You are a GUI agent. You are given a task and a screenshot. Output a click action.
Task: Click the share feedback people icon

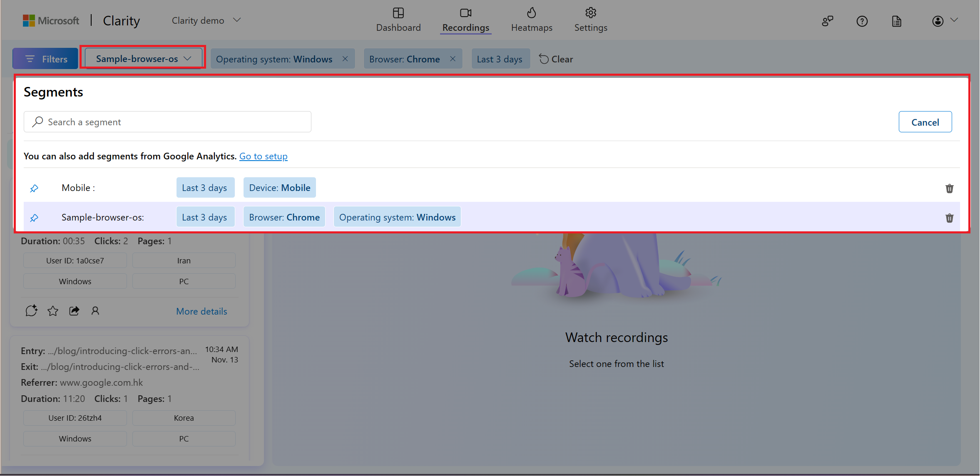tap(827, 21)
